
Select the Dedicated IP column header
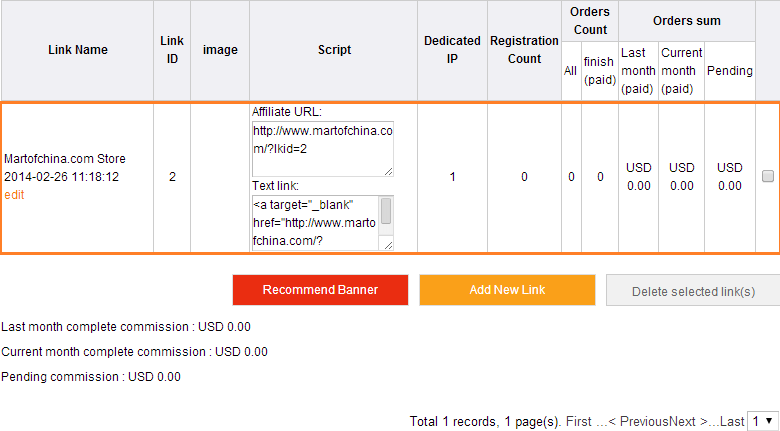[452, 50]
